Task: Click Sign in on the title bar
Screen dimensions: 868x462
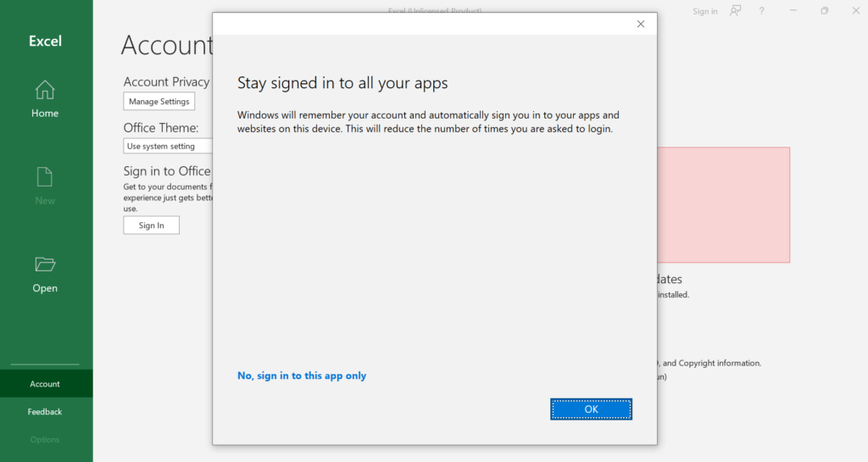Action: click(x=704, y=11)
